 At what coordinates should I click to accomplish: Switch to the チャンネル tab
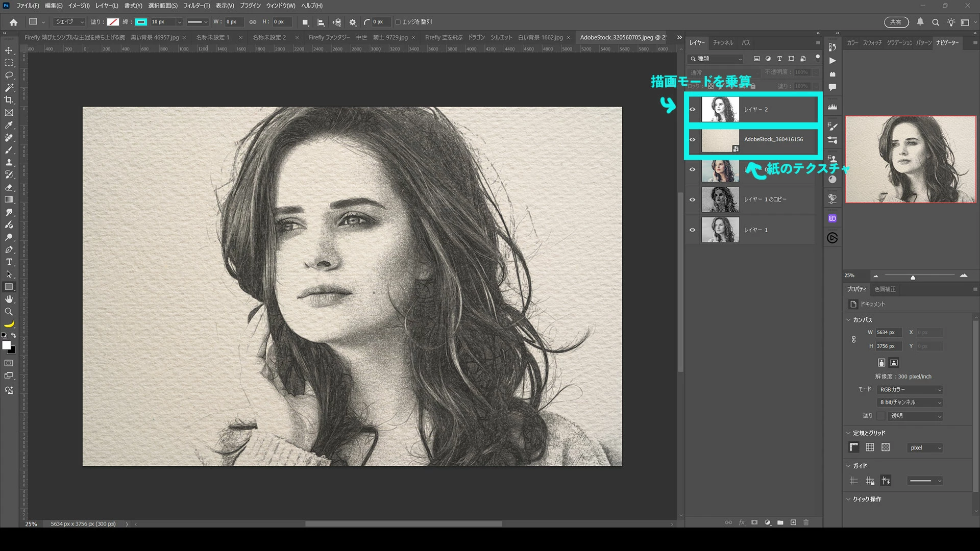[x=723, y=43]
